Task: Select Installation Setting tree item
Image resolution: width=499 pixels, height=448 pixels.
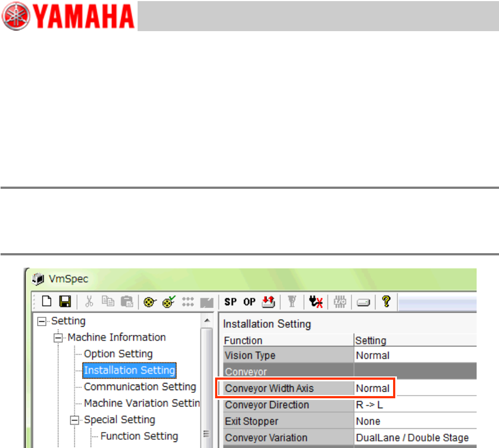Action: point(129,370)
